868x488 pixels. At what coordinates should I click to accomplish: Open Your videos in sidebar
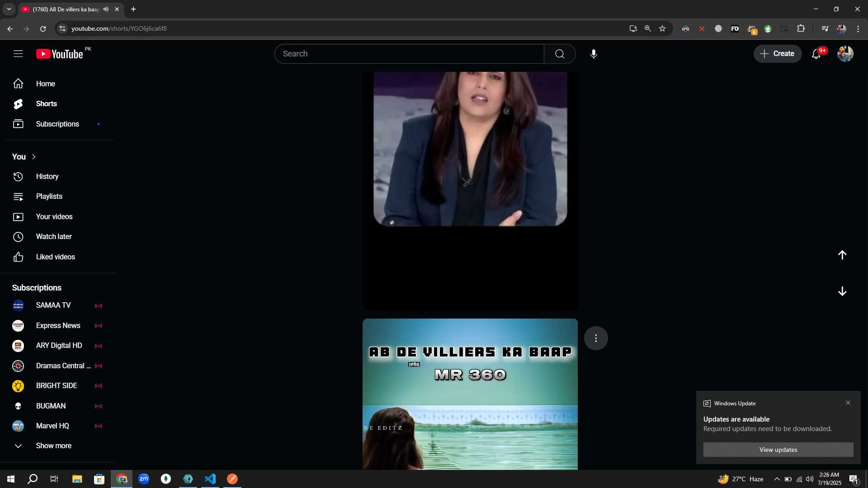[x=58, y=216]
